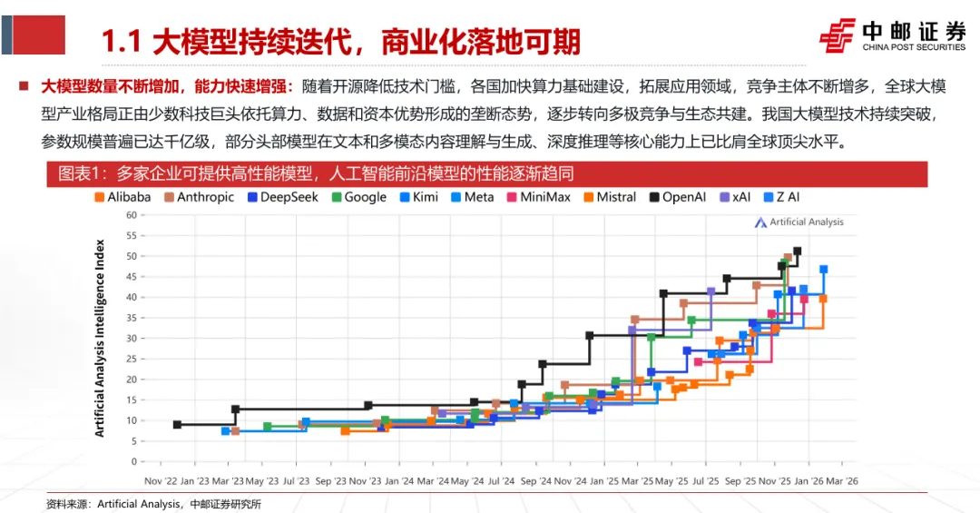
Task: Click the slide title '1.1 大模型持续迭代，商业化落地可期'
Action: pos(340,41)
